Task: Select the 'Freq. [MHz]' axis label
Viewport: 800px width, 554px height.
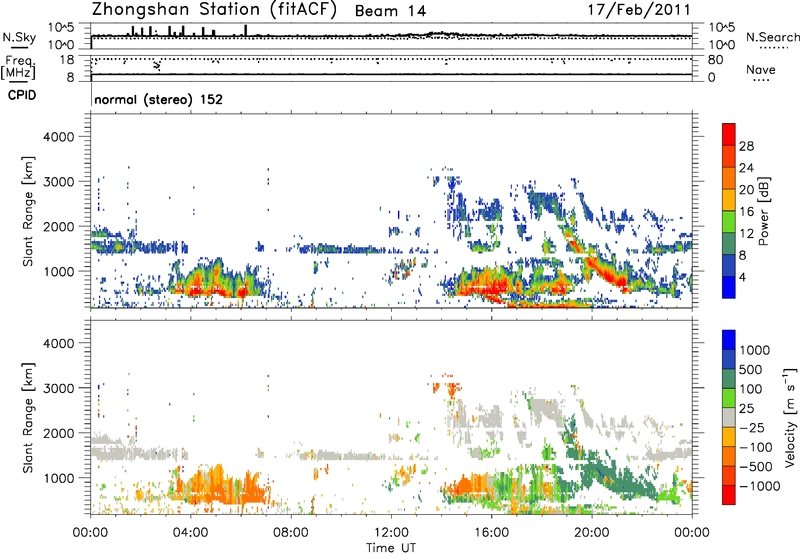Action: pyautogui.click(x=19, y=67)
